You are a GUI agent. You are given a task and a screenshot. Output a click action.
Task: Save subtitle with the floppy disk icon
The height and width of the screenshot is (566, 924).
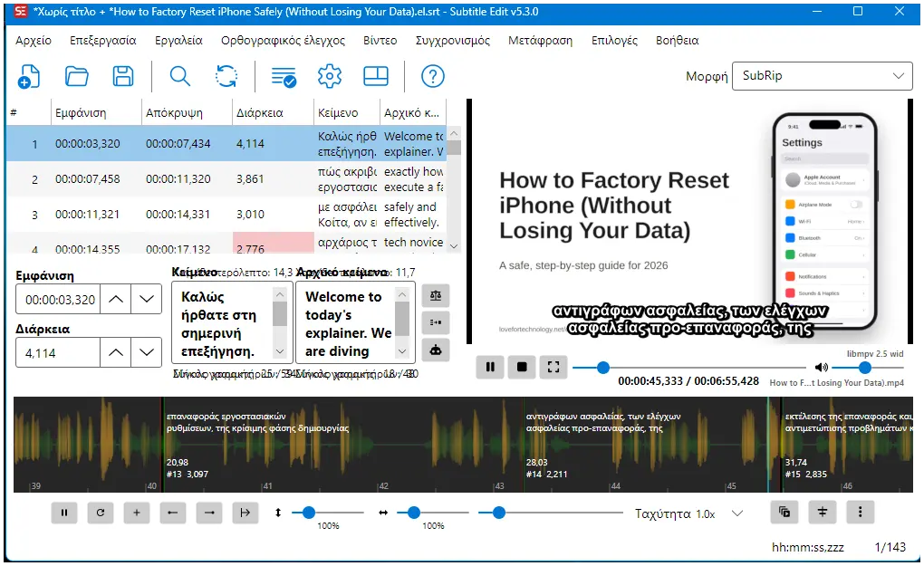123,77
